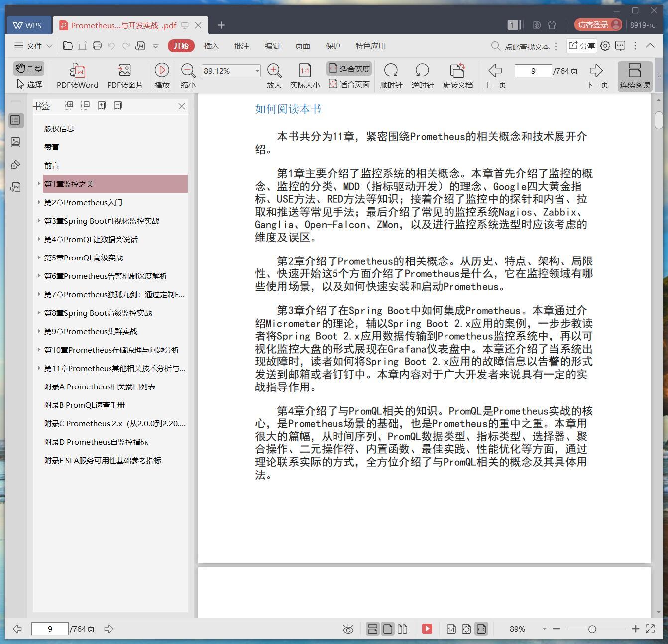Select the 插入 ribbon tab
This screenshot has width=668, height=644.
point(211,46)
